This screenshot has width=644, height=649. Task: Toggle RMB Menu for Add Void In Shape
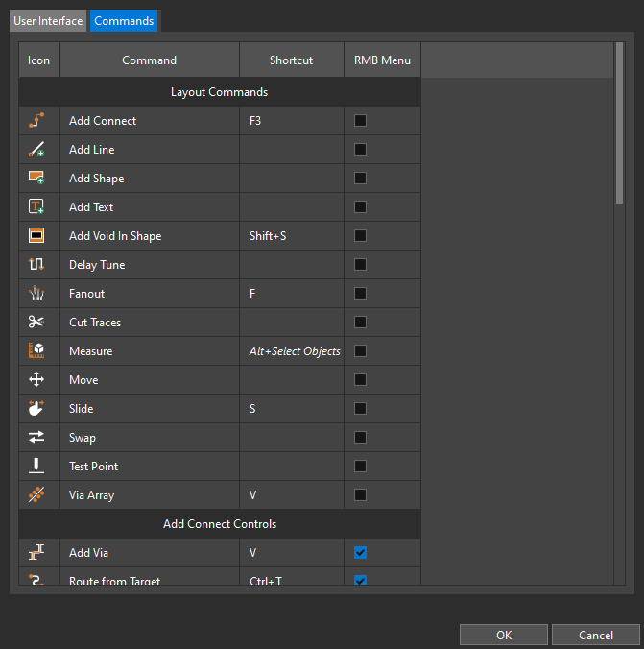[x=360, y=235]
